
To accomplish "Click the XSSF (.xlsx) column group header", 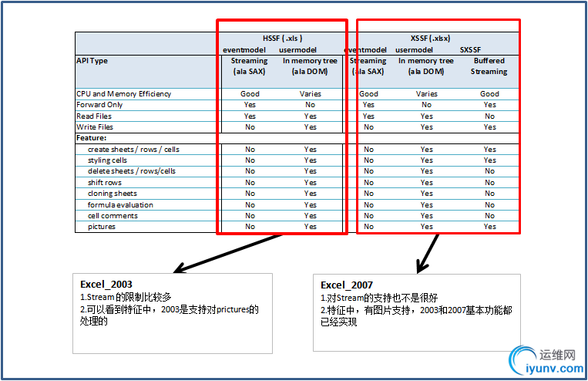I will (x=430, y=39).
